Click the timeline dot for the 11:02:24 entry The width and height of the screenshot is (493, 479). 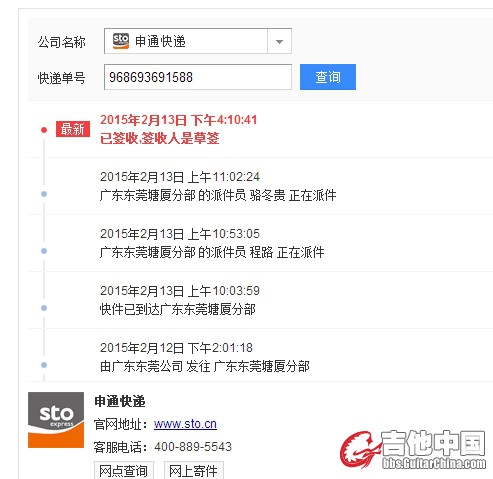44,194
